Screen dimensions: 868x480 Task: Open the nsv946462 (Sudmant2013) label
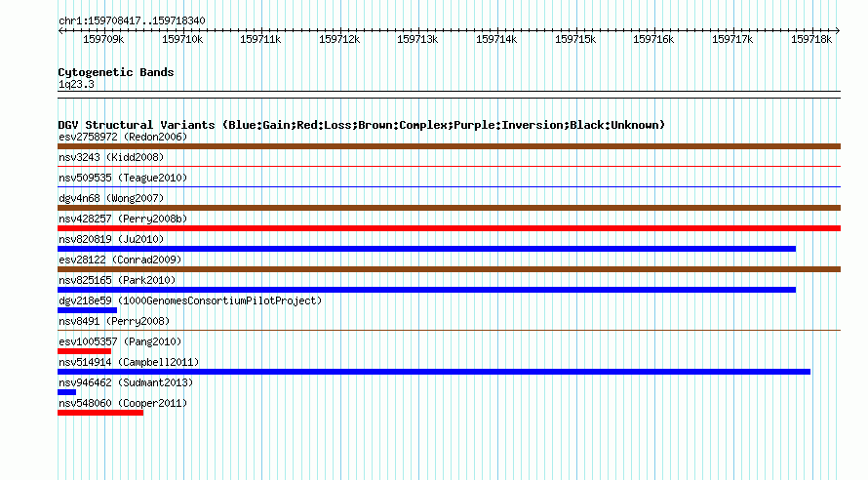click(x=126, y=382)
